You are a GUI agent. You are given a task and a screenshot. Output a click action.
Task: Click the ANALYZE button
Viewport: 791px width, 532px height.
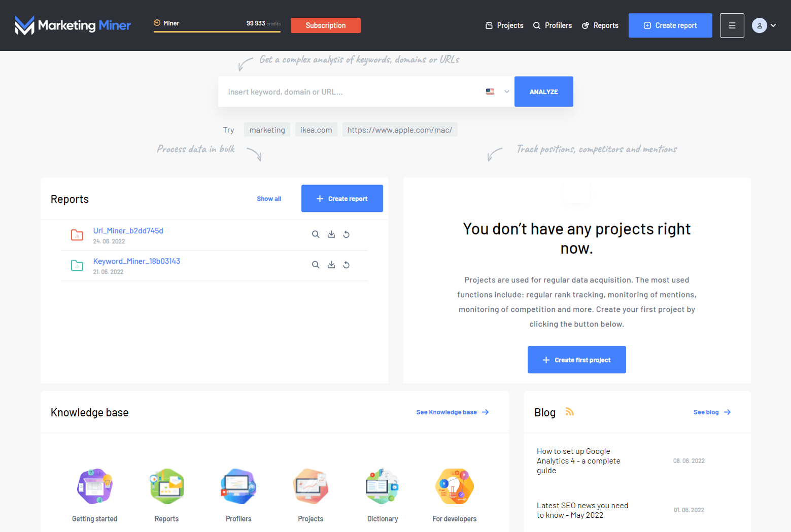(544, 92)
